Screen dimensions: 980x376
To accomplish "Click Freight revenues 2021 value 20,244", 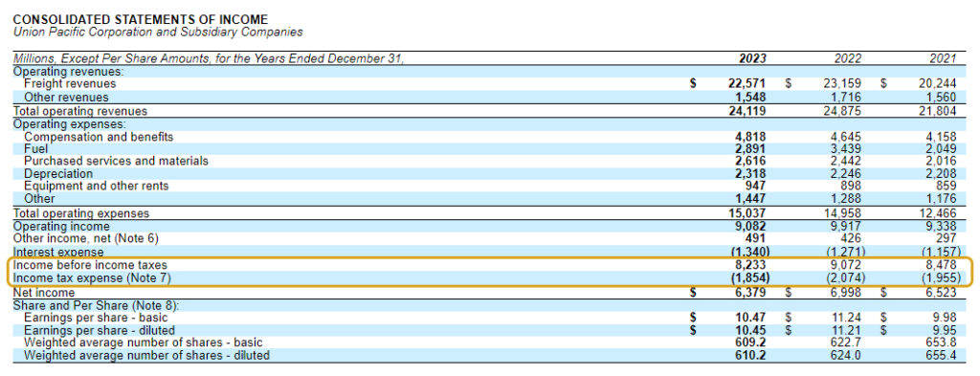I will (x=938, y=83).
